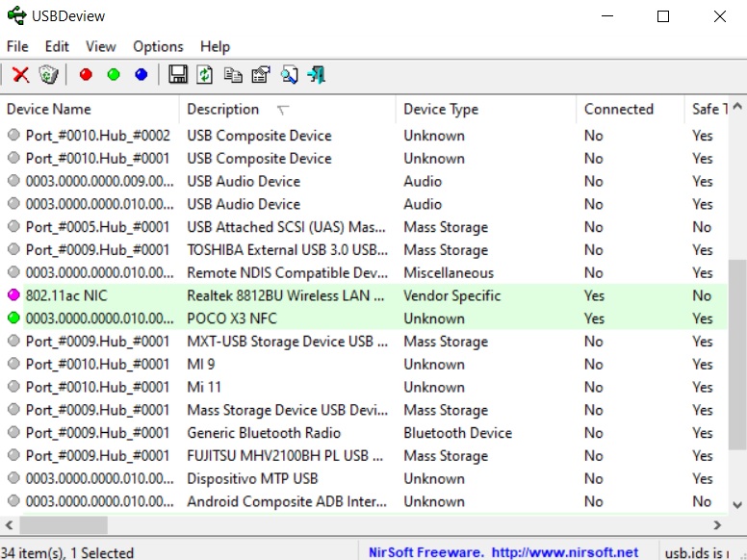Click the USBDeview app icon in title bar
The width and height of the screenshot is (747, 560).
pos(16,15)
